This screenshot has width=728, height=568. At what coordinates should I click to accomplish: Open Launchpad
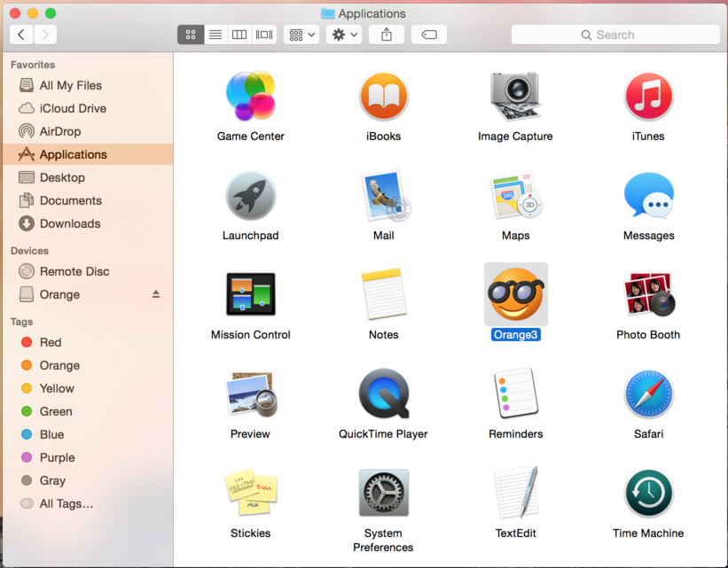(250, 195)
